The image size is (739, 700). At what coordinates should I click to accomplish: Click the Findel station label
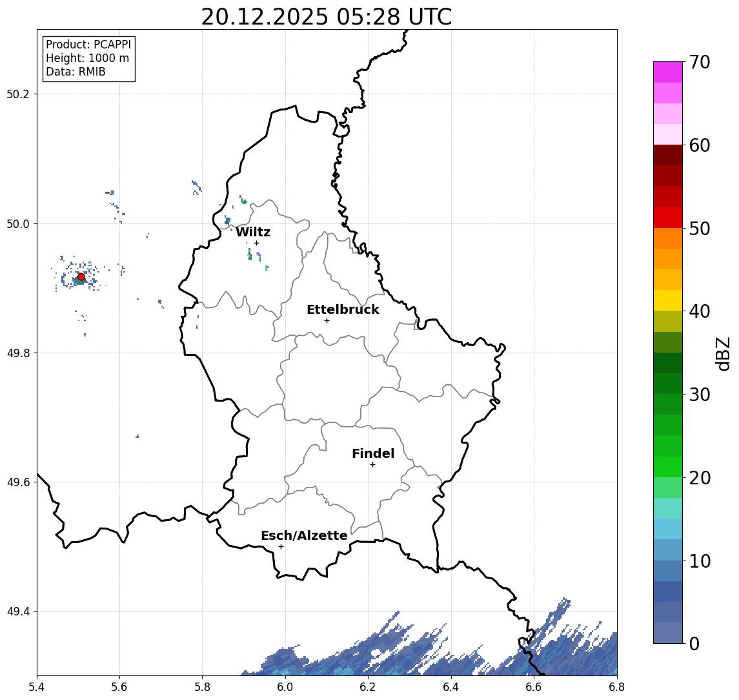pos(373,453)
